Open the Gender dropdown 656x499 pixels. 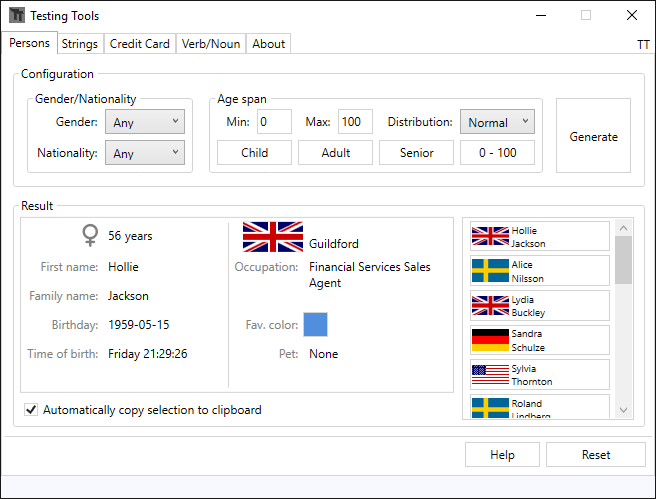click(x=145, y=122)
